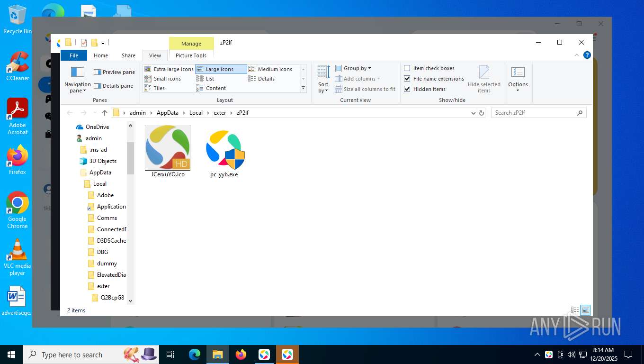
Task: Switch to large thumbnails status icon
Action: pyautogui.click(x=586, y=310)
